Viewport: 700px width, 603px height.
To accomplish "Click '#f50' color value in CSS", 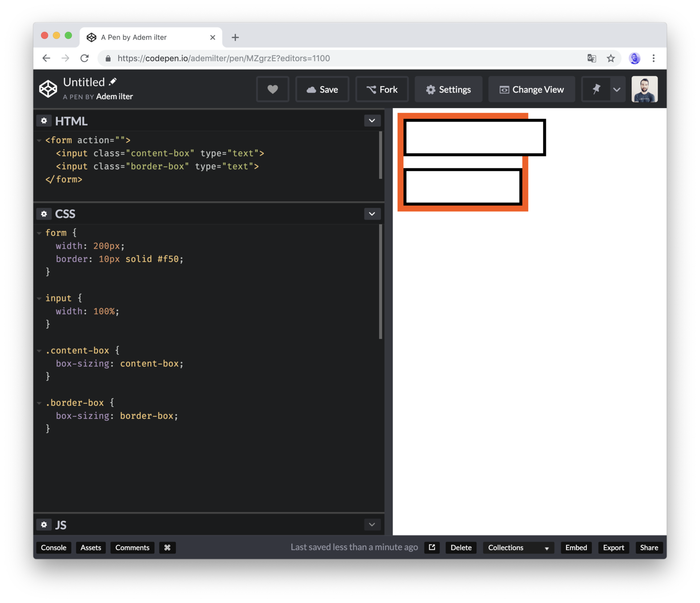I will (x=168, y=259).
